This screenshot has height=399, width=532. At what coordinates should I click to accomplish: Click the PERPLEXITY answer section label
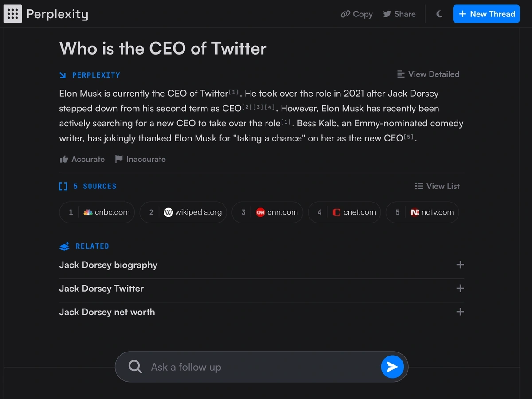tap(96, 75)
